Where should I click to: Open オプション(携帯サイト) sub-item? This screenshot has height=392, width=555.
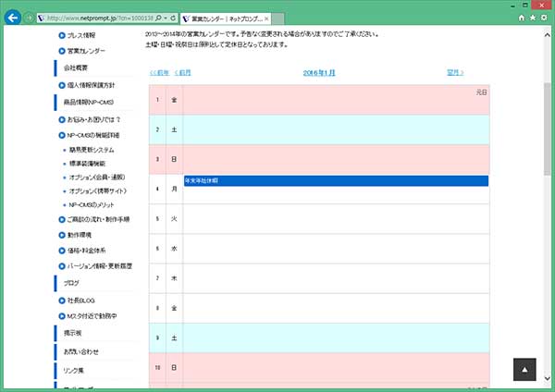click(x=98, y=191)
